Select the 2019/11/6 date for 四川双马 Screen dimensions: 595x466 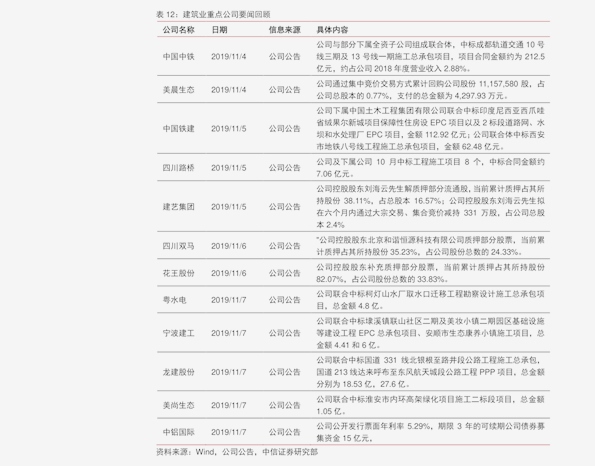click(x=228, y=246)
